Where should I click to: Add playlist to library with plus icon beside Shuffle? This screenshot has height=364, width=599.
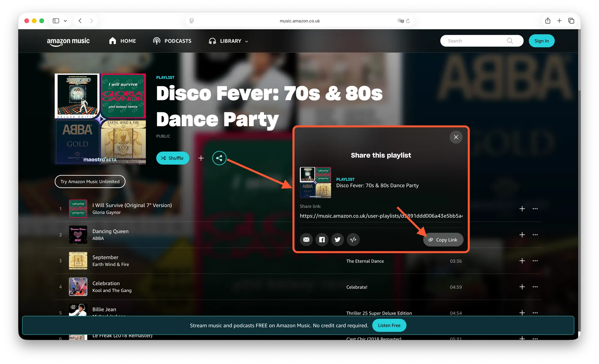201,158
